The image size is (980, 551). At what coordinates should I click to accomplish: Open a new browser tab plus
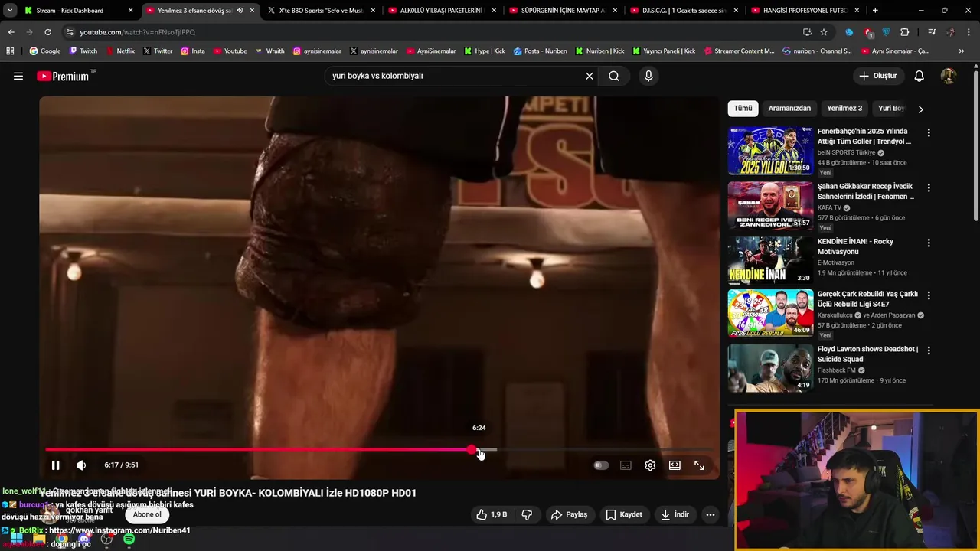(x=875, y=11)
